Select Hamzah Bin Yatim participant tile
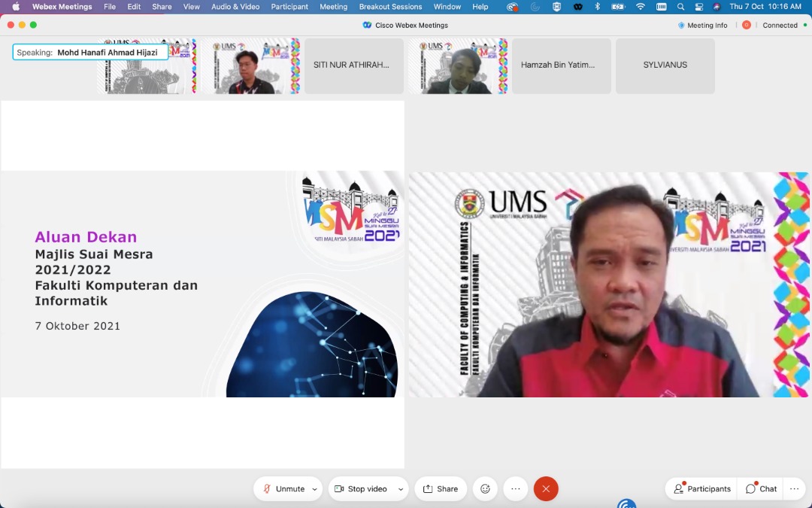Image resolution: width=812 pixels, height=508 pixels. point(558,65)
